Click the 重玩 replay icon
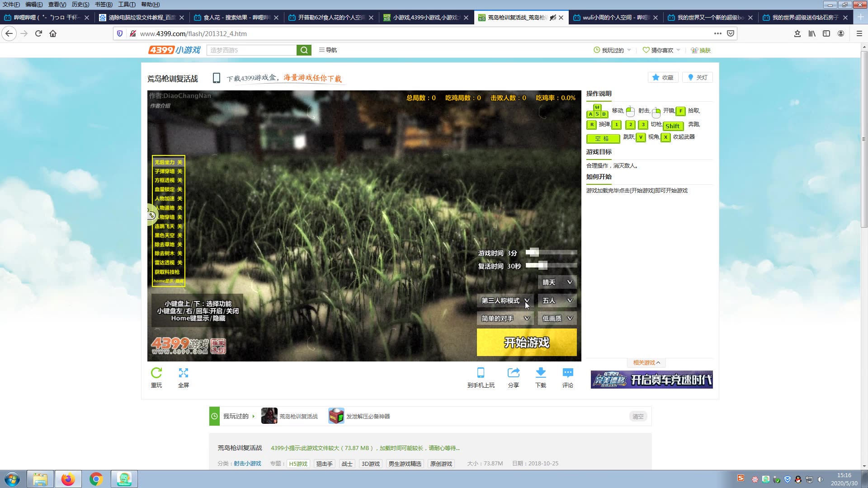The height and width of the screenshot is (488, 868). (156, 373)
